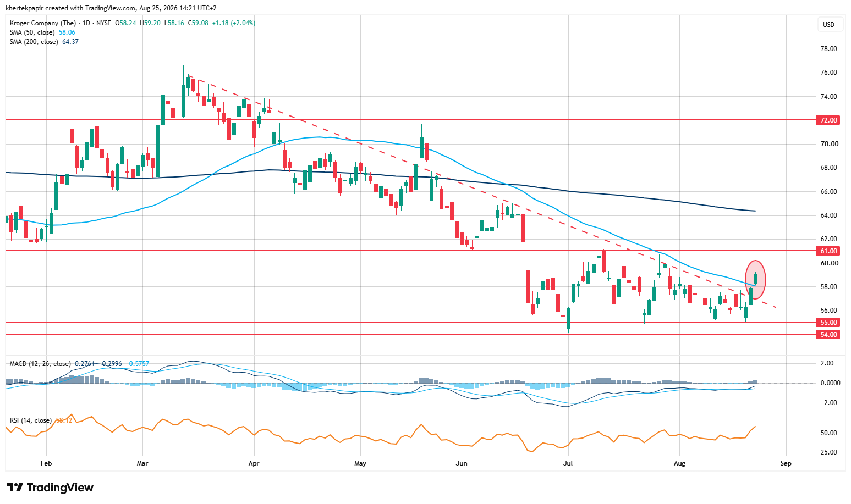851x504 pixels.
Task: Click the Sep label on the time axis
Action: [x=786, y=463]
